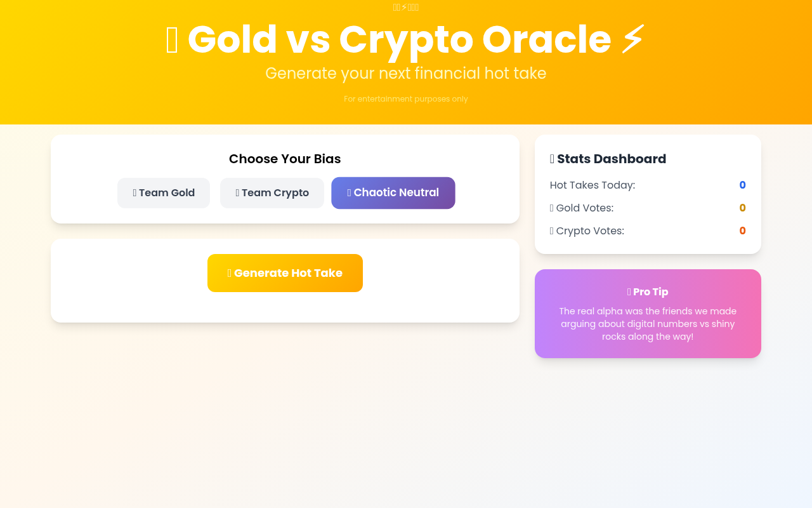812x508 pixels.
Task: Click the emoji icon beside Stats Dashboard heading
Action: [552, 159]
